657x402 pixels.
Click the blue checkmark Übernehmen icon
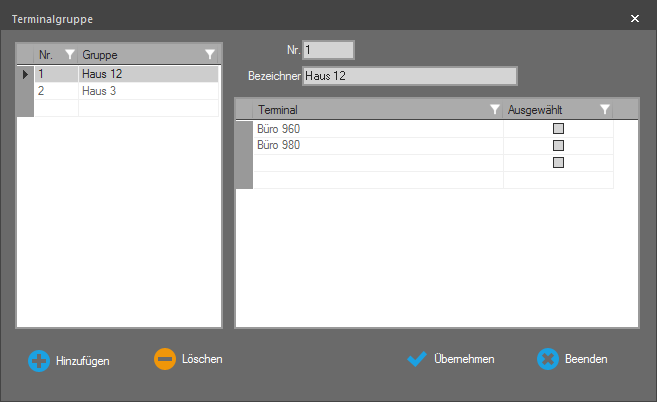click(x=417, y=359)
